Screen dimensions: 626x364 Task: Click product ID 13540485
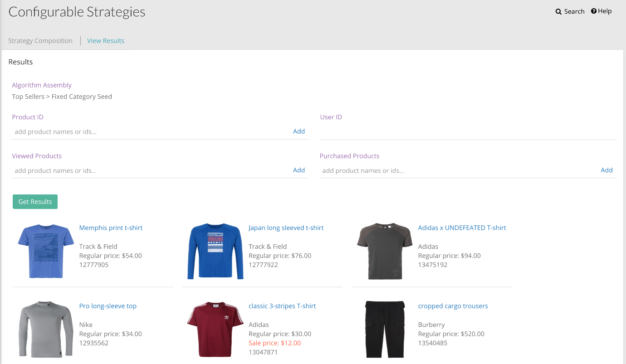coord(433,343)
